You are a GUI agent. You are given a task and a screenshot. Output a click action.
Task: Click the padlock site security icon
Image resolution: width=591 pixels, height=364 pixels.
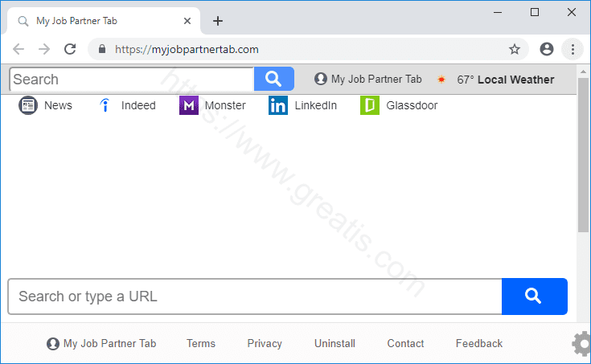click(x=102, y=49)
